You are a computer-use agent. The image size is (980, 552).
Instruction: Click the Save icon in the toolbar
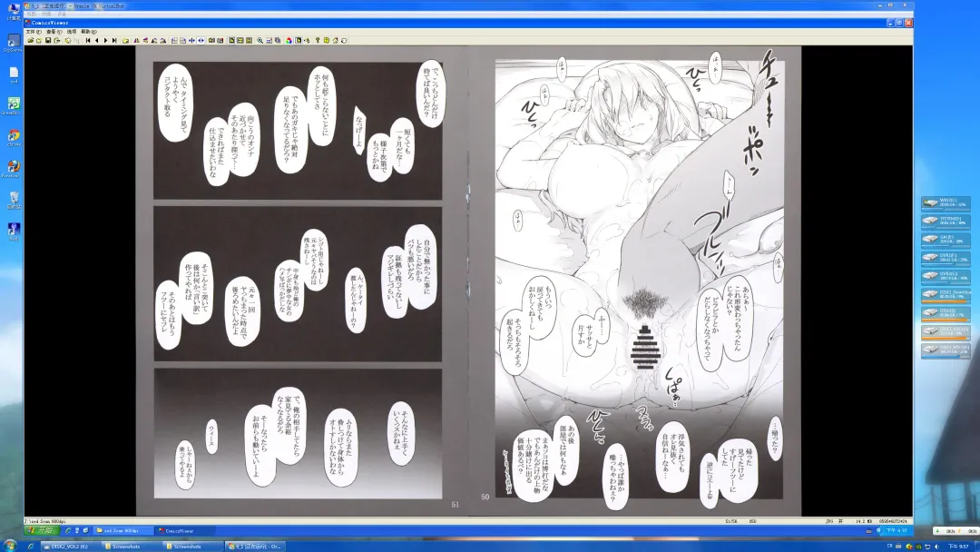point(47,40)
